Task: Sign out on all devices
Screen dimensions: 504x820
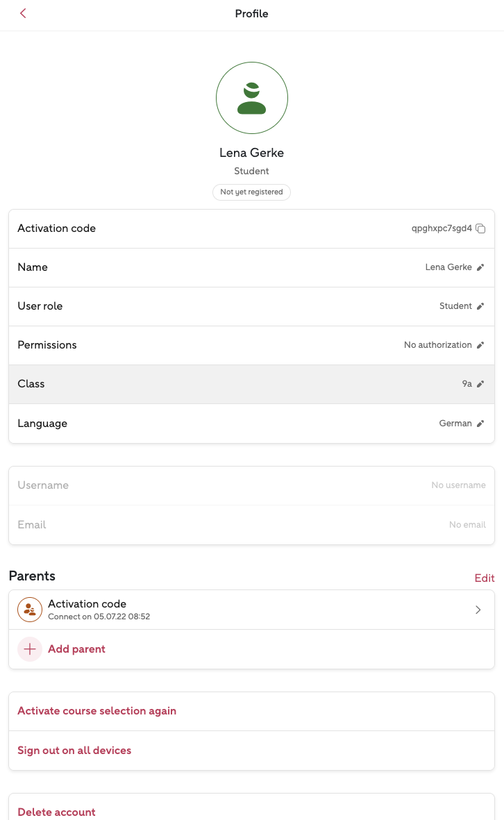Action: tap(74, 751)
